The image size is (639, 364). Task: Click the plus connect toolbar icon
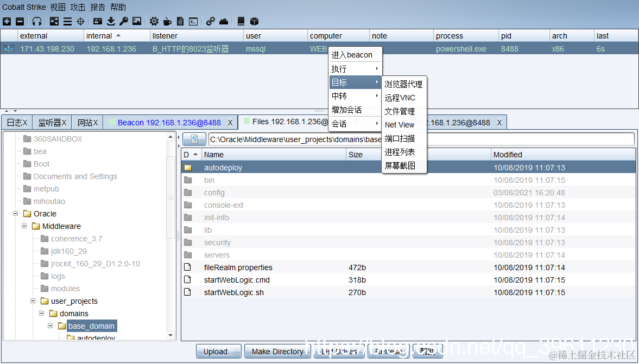pyautogui.click(x=7, y=22)
